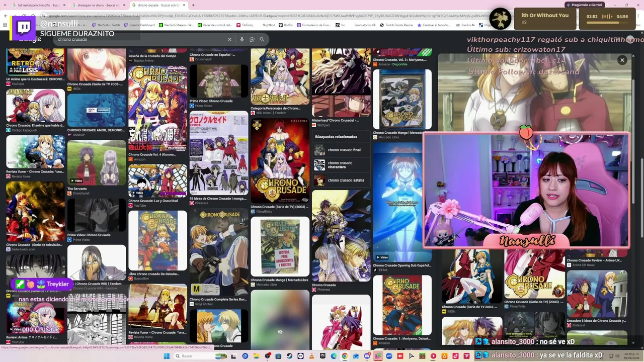Open TikFinity bookmark

click(x=245, y=25)
